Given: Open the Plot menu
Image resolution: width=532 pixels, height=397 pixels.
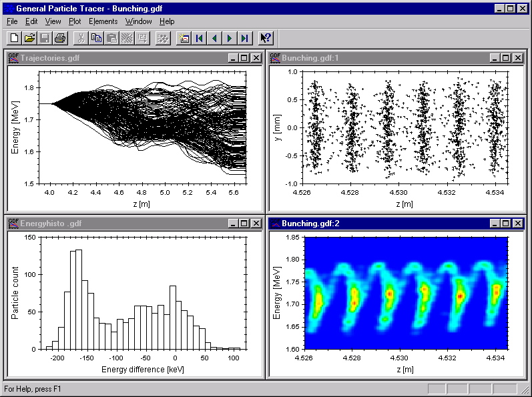Looking at the screenshot, I should [75, 21].
